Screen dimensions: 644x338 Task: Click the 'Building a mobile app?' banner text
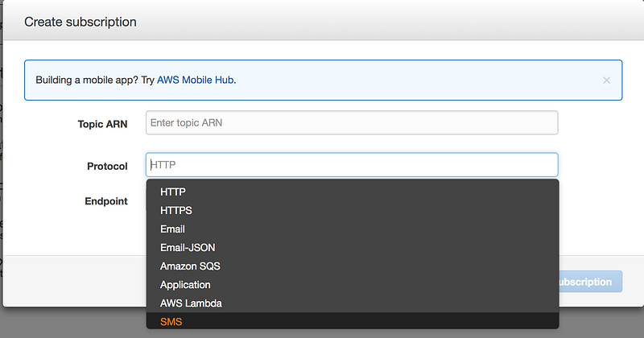pos(94,80)
